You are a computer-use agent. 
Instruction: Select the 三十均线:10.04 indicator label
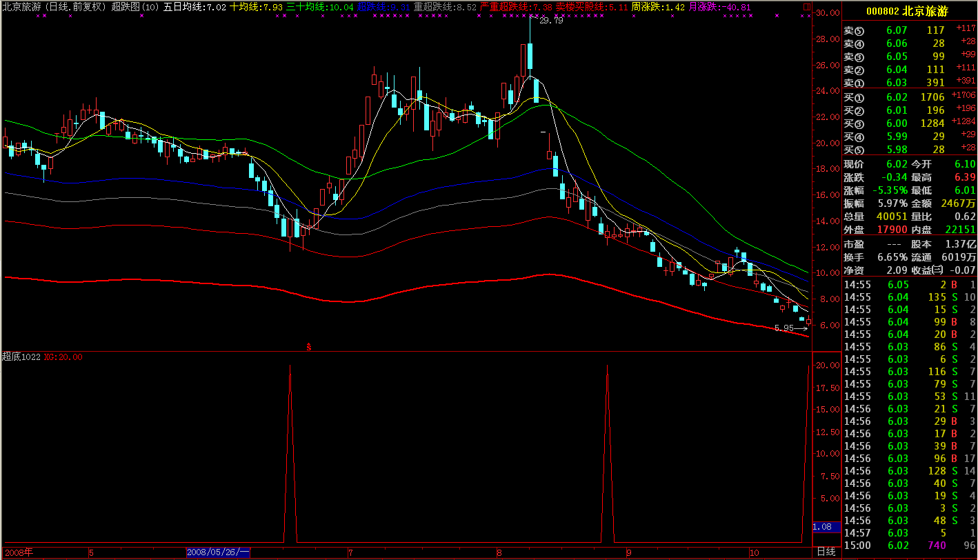[320, 7]
